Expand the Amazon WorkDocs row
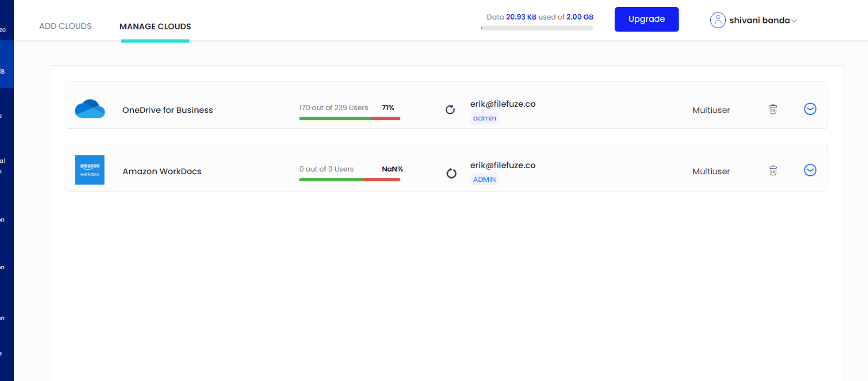The width and height of the screenshot is (868, 381). point(810,170)
